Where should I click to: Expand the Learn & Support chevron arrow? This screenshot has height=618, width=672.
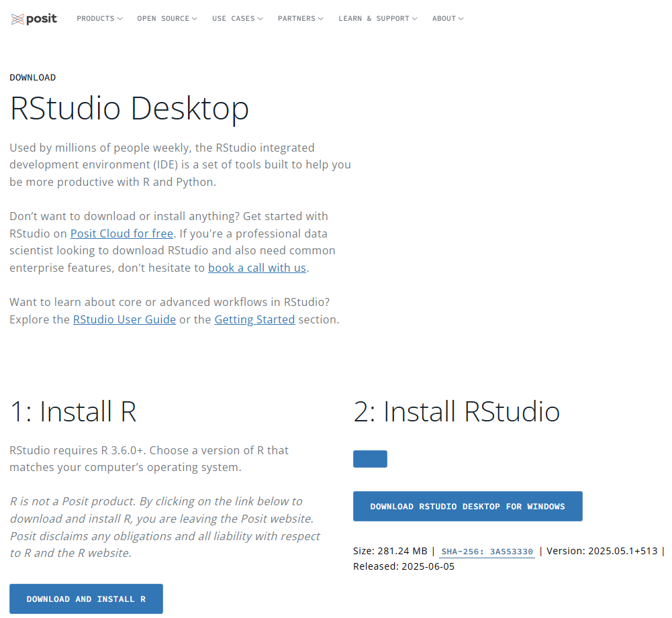(414, 19)
